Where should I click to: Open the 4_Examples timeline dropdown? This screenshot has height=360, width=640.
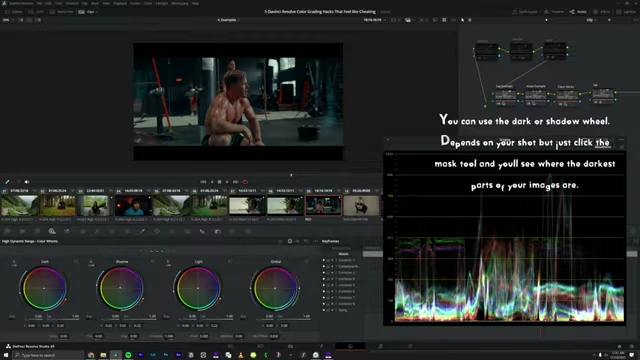pos(228,20)
